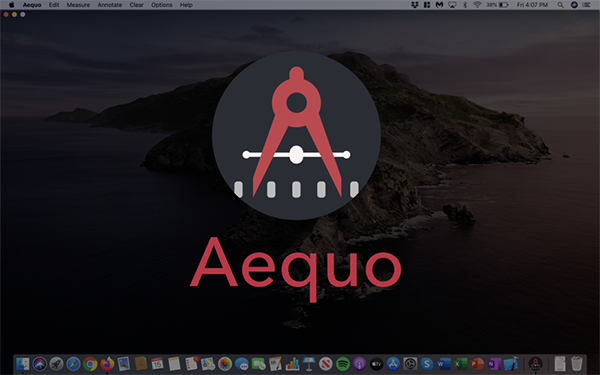
Task: Launch Skype from the Dock
Action: click(427, 364)
